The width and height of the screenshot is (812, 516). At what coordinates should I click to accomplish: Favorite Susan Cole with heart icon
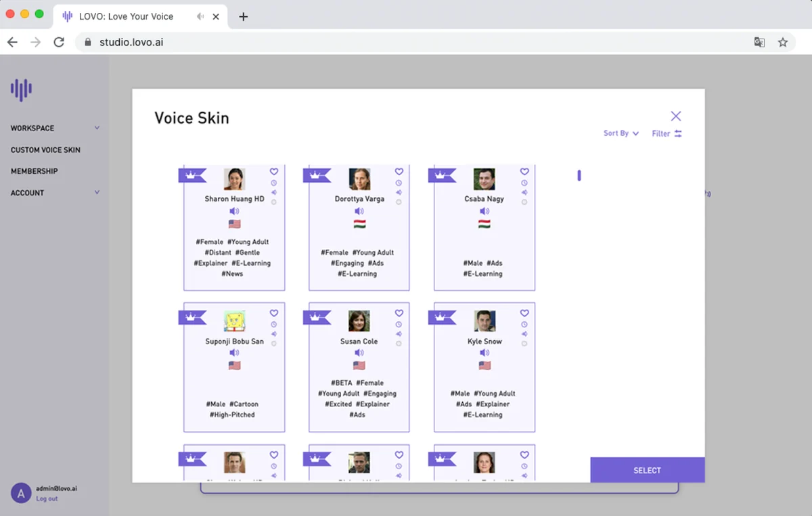(399, 313)
